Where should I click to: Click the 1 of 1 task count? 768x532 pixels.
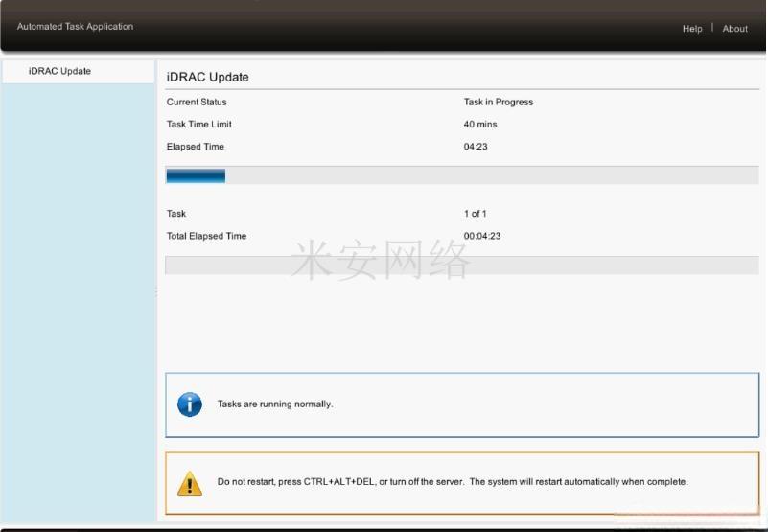click(475, 214)
